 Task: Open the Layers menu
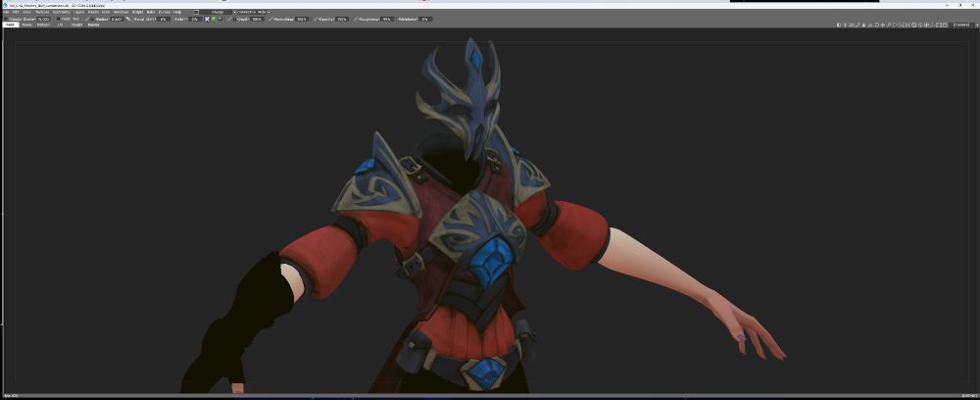78,12
